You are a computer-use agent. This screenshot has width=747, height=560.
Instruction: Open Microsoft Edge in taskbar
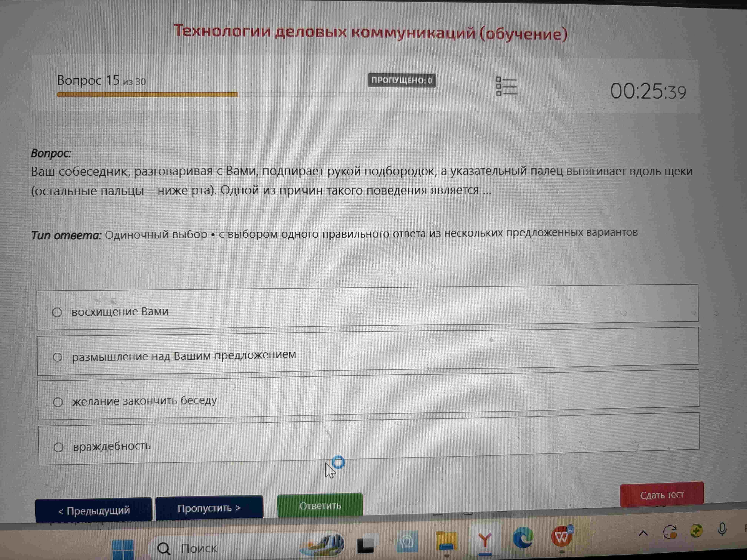pyautogui.click(x=523, y=538)
